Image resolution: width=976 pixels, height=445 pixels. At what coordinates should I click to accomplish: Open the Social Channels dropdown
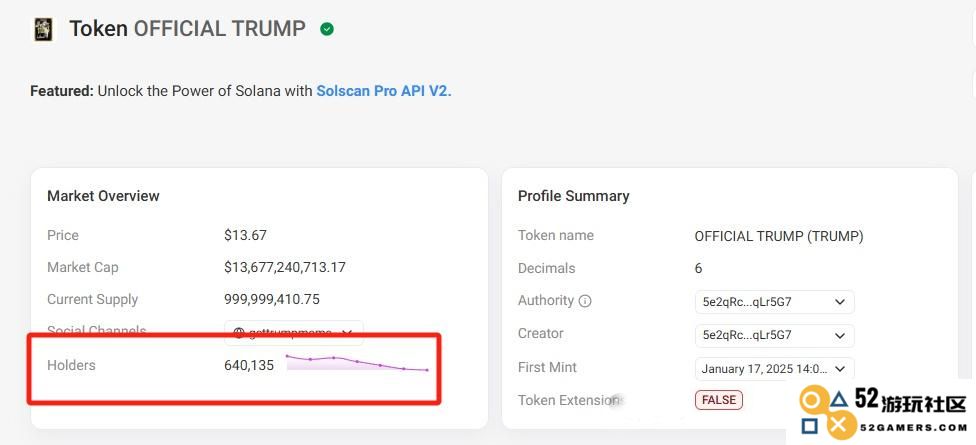pos(294,333)
